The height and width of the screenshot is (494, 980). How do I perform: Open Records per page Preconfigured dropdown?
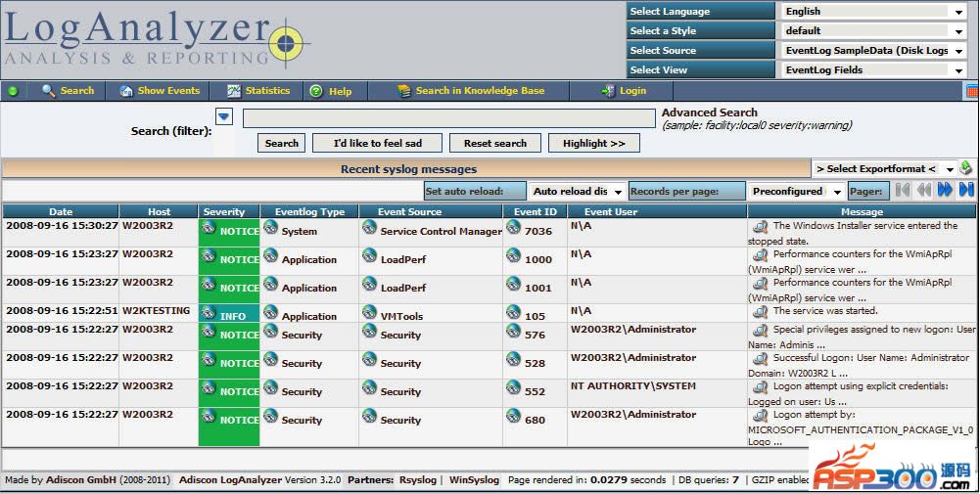(797, 192)
